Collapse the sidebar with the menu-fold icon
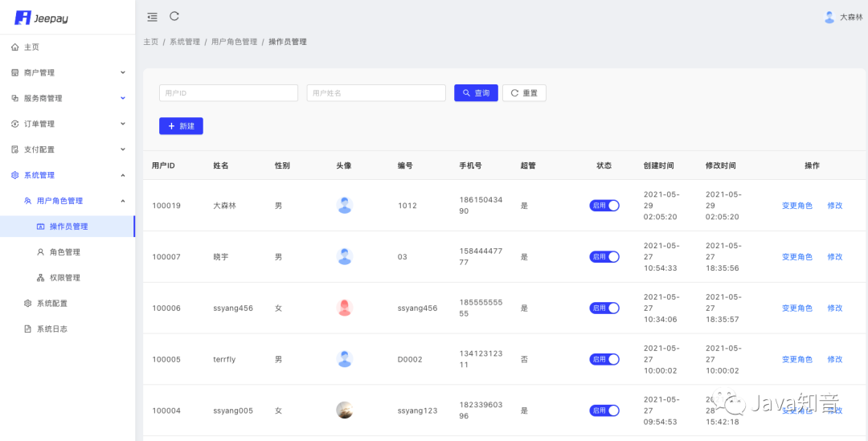 (x=152, y=17)
